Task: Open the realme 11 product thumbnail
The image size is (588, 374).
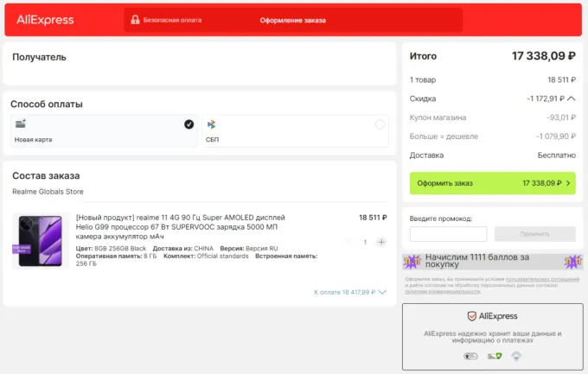Action: (40, 240)
